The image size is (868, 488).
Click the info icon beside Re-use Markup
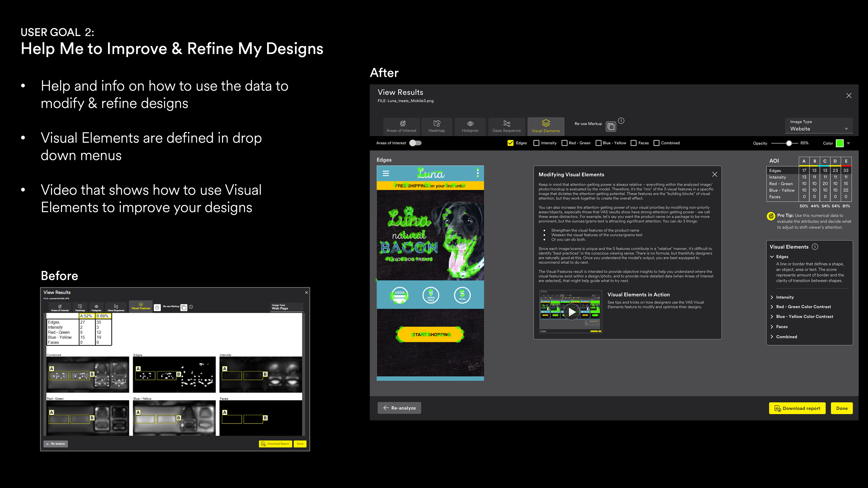point(621,121)
